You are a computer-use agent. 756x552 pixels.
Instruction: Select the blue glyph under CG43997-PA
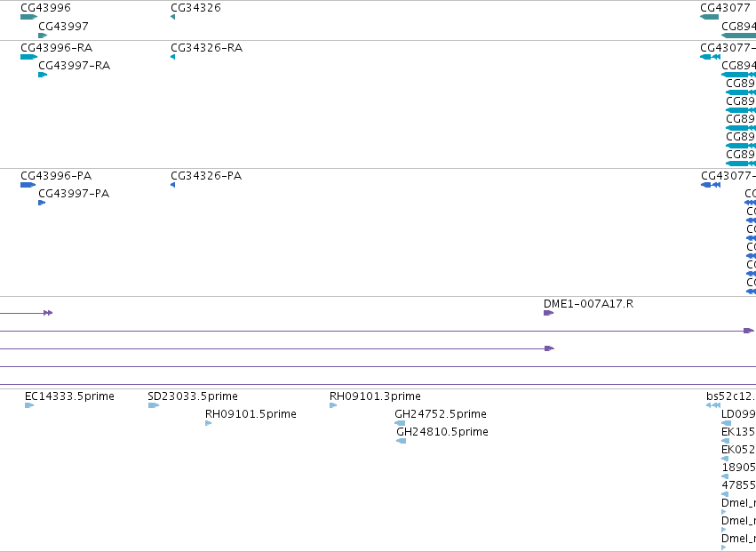[42, 203]
